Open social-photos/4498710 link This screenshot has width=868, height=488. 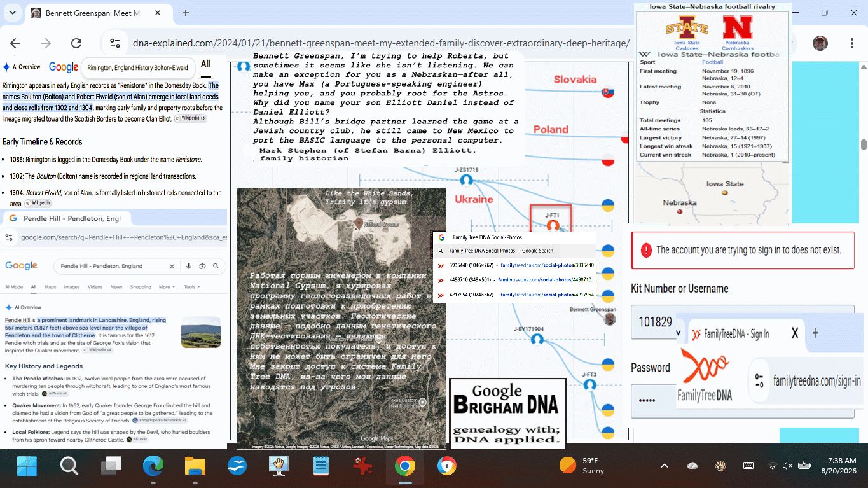(544, 280)
